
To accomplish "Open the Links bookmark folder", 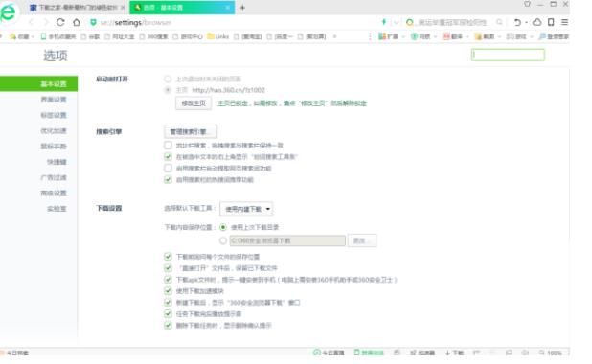I will (218, 36).
